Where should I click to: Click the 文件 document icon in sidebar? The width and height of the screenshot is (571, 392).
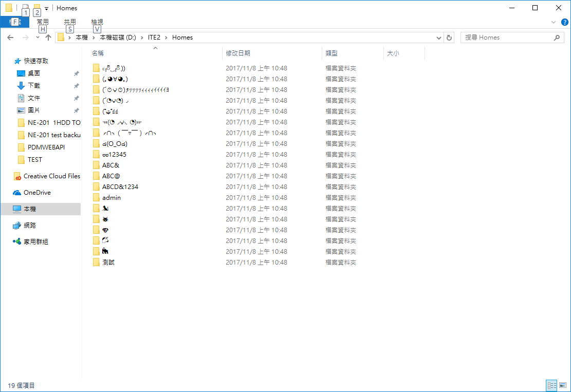tap(21, 98)
